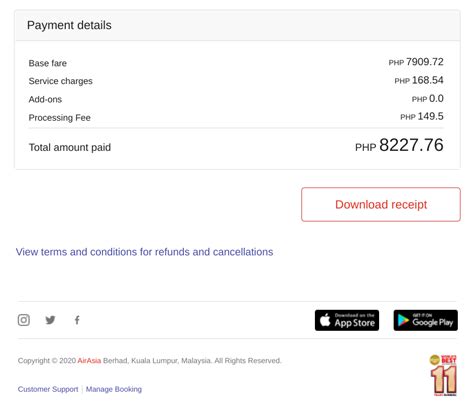Click the Download receipt button
474x403 pixels.
(381, 204)
